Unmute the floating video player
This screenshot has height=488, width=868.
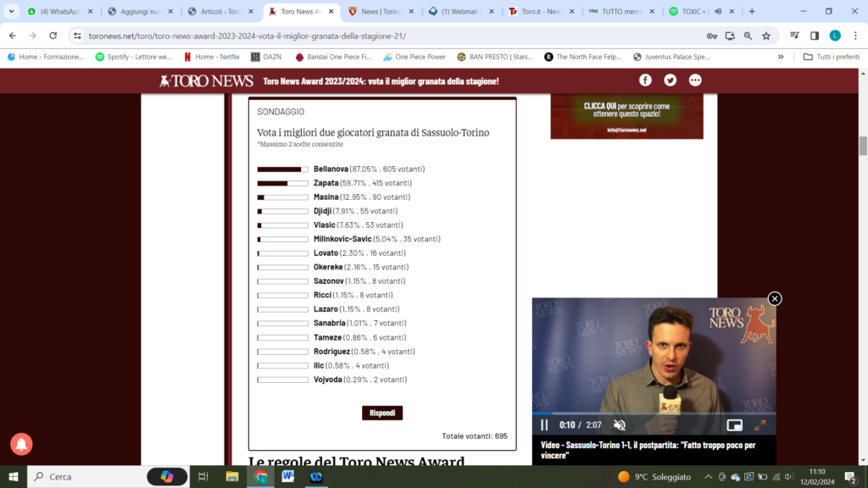point(620,425)
